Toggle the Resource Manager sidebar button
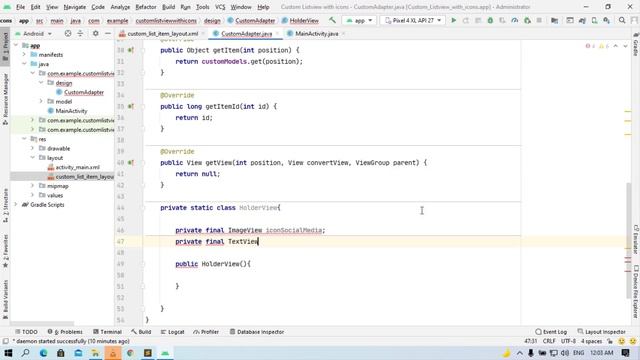 coord(5,99)
